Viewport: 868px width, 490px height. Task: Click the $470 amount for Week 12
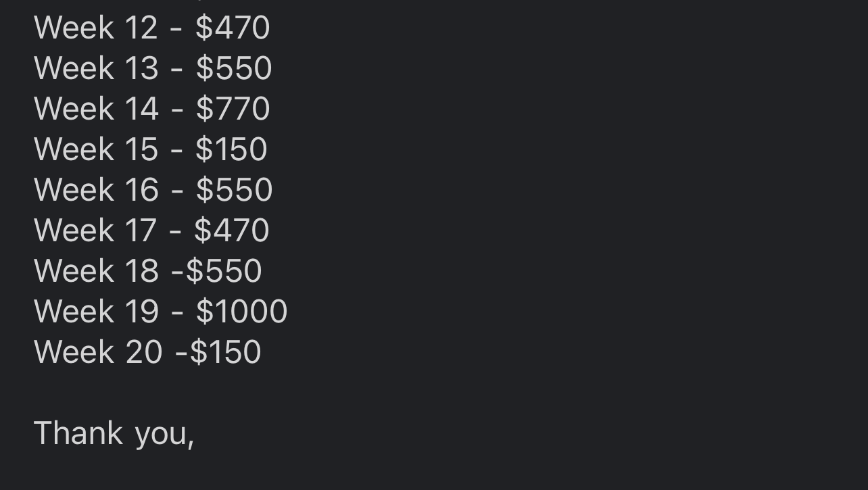(x=233, y=28)
